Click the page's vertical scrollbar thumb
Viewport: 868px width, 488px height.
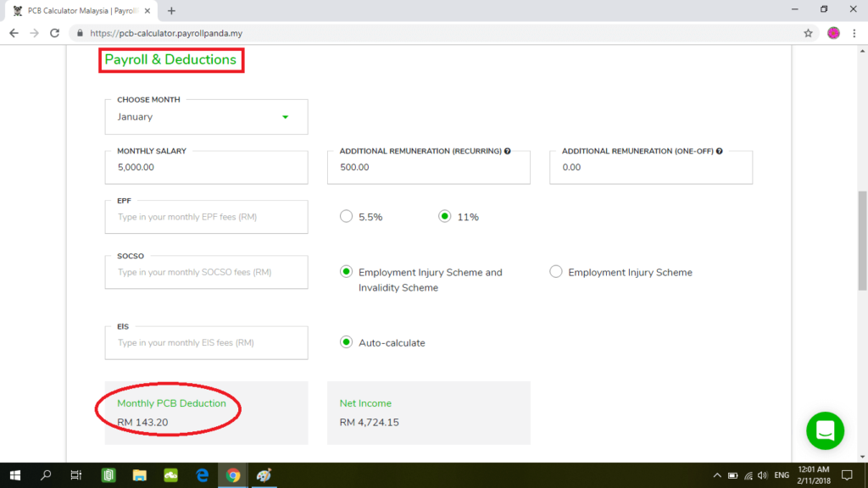pos(862,241)
